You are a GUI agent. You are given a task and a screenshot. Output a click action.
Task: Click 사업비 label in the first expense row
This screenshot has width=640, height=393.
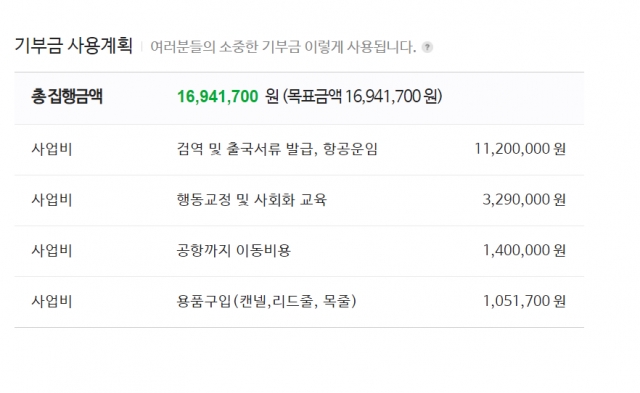[x=52, y=149]
